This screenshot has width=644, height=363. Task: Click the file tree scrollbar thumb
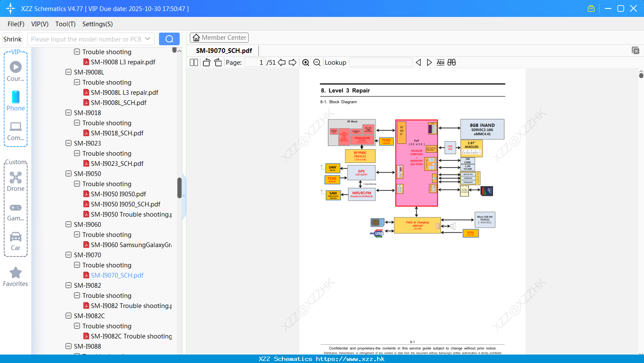click(x=179, y=188)
